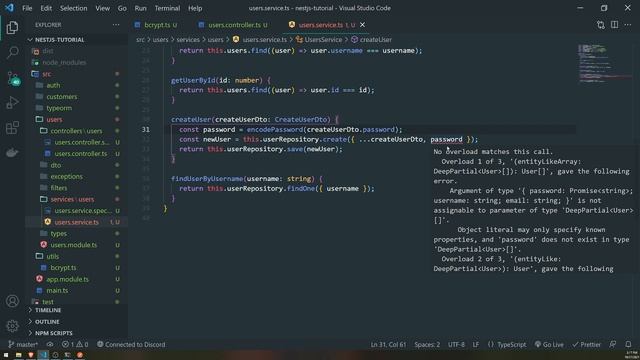This screenshot has width=640, height=360.
Task: Open the notifications bell
Action: click(628, 344)
